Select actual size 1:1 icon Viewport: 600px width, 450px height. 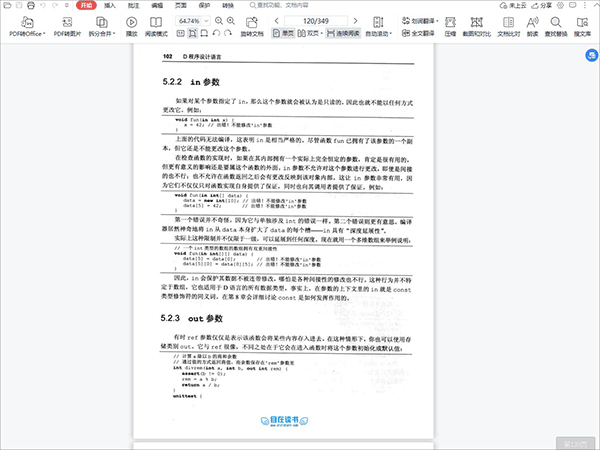click(181, 33)
